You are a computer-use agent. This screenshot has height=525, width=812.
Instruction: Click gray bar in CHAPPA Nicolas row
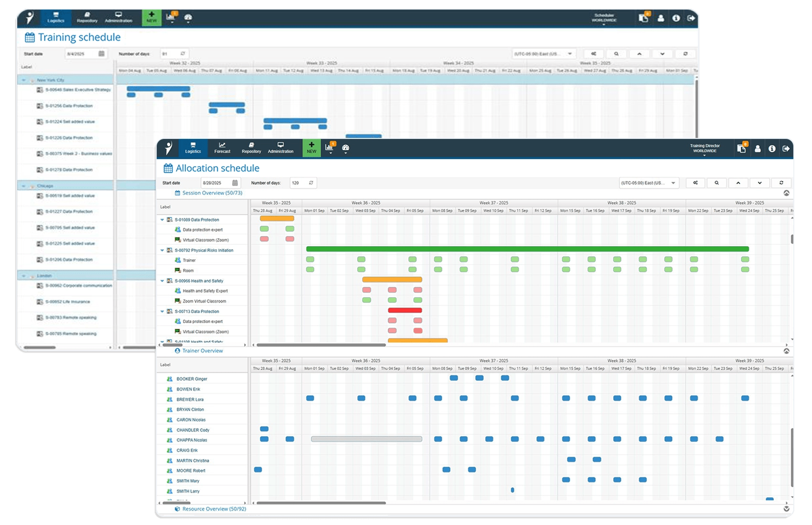[x=366, y=439]
